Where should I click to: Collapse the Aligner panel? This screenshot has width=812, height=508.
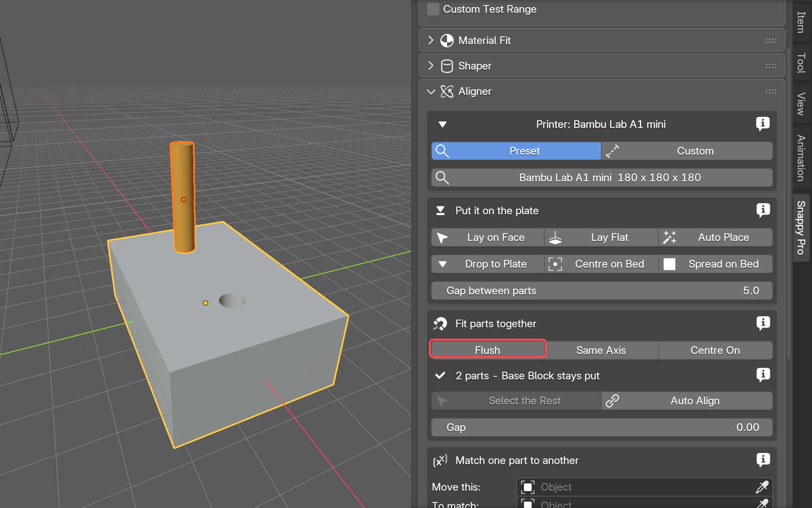[431, 91]
